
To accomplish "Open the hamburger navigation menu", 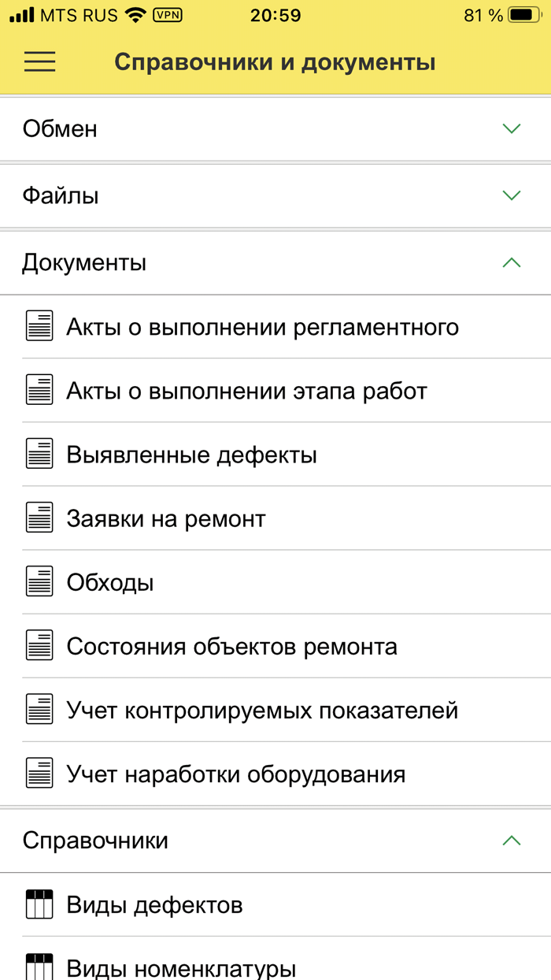I will click(39, 61).
